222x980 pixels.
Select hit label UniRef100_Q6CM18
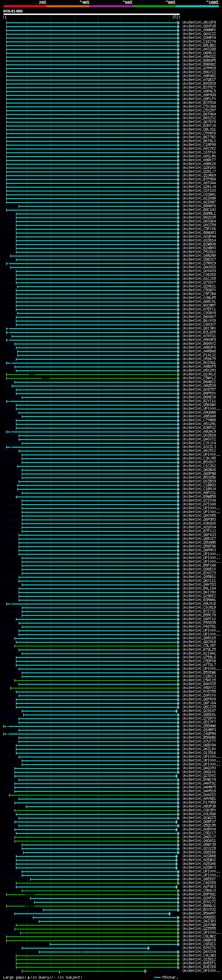click(199, 642)
